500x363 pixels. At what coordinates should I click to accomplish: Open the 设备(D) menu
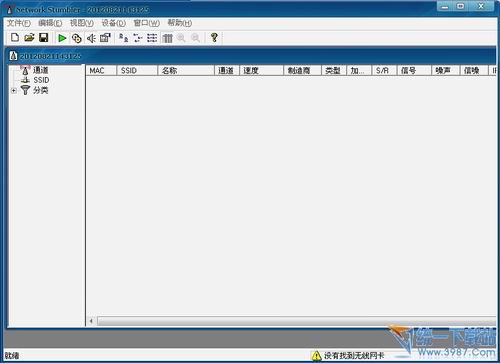tap(114, 23)
